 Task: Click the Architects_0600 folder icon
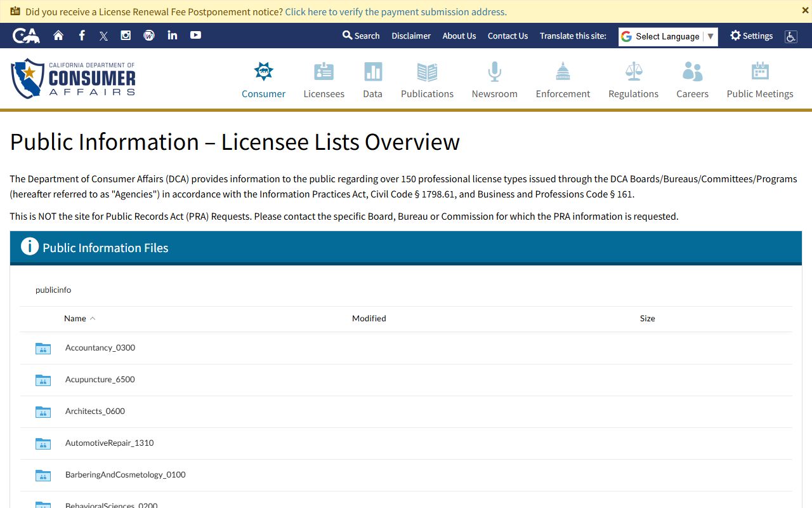click(x=43, y=411)
